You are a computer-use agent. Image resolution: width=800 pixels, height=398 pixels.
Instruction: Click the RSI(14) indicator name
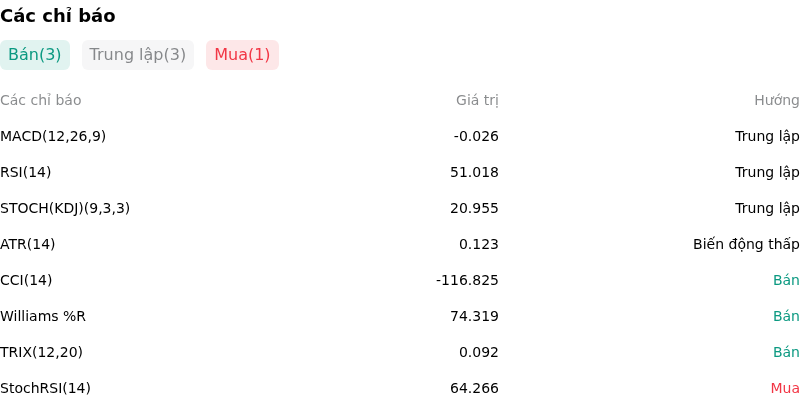[26, 172]
